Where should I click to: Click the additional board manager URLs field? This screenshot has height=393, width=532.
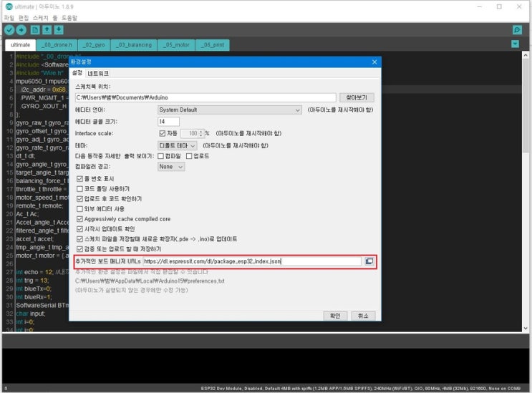click(x=252, y=261)
